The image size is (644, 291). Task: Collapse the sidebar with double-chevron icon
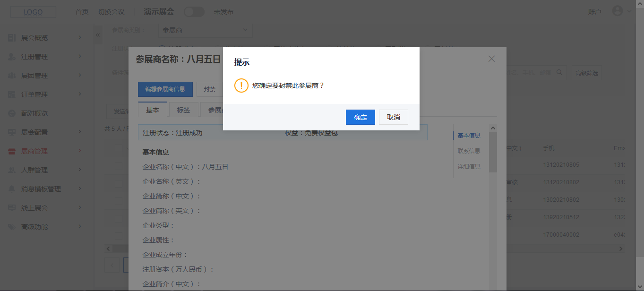tap(98, 35)
